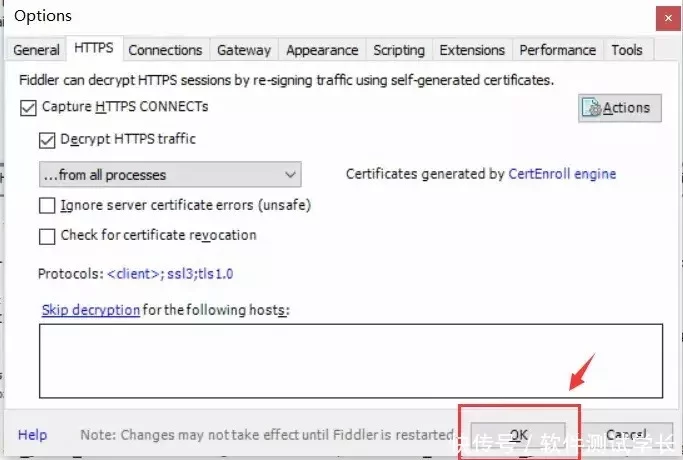Show the Performance tab
The image size is (683, 460).
pyautogui.click(x=558, y=50)
